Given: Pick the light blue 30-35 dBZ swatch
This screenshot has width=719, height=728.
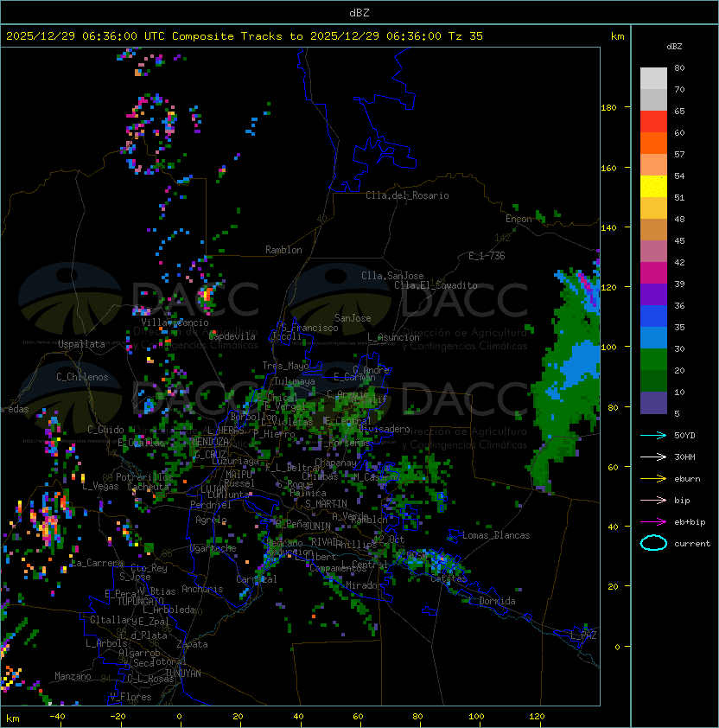Looking at the screenshot, I should pyautogui.click(x=653, y=337).
